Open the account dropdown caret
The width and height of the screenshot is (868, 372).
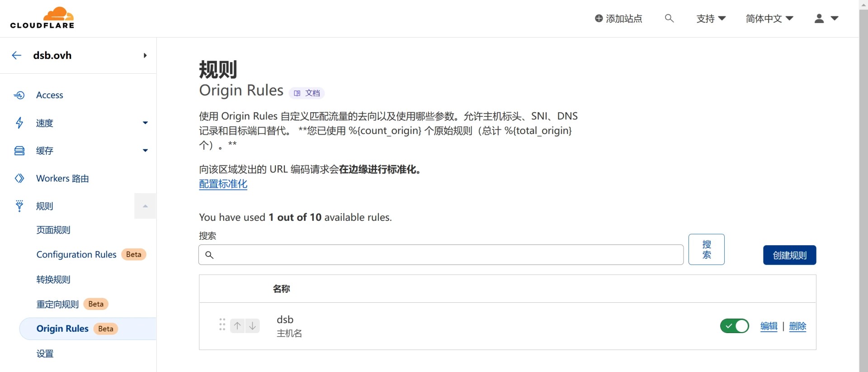(835, 19)
